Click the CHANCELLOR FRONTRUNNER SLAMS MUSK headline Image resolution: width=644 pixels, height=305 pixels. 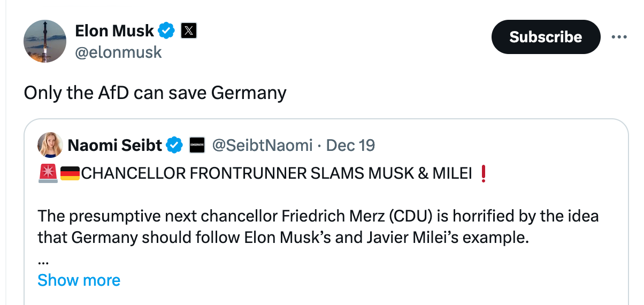[277, 173]
